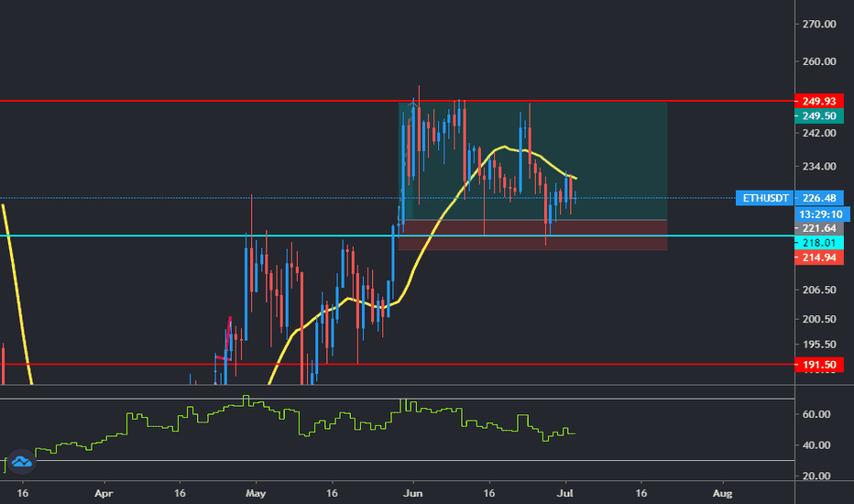Image resolution: width=854 pixels, height=504 pixels.
Task: Click the 260.00 price scale value
Action: [818, 61]
